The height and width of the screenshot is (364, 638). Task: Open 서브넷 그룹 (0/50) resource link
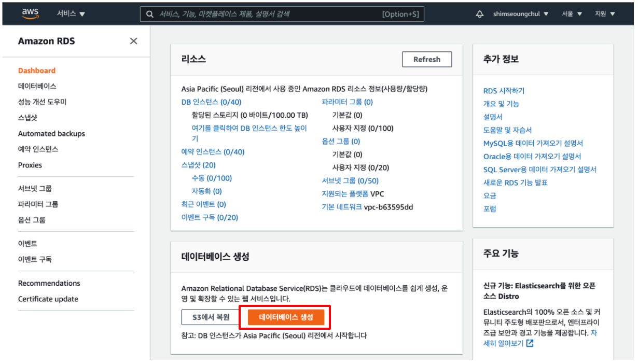[x=350, y=181]
